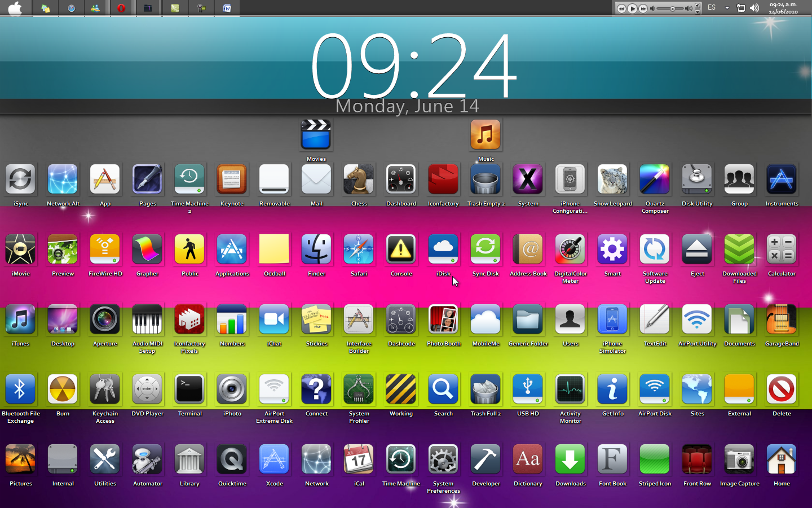
Task: Open Trash Empty 2
Action: pos(486,179)
